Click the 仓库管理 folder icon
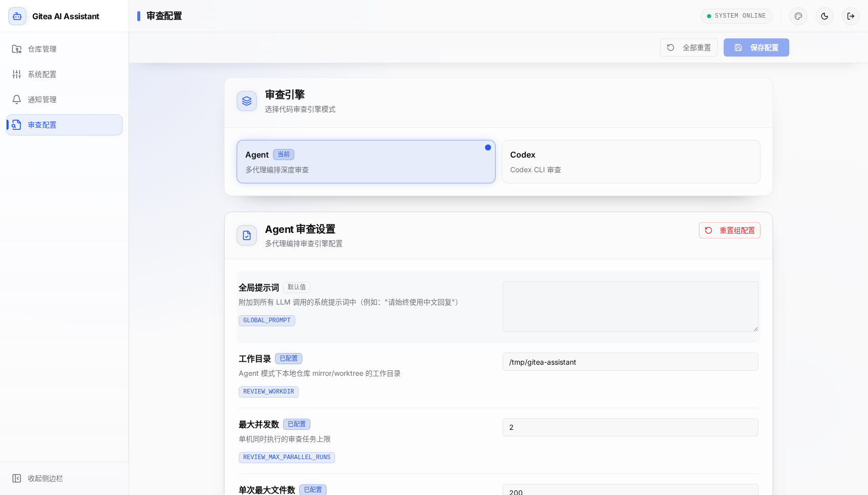 tap(17, 49)
